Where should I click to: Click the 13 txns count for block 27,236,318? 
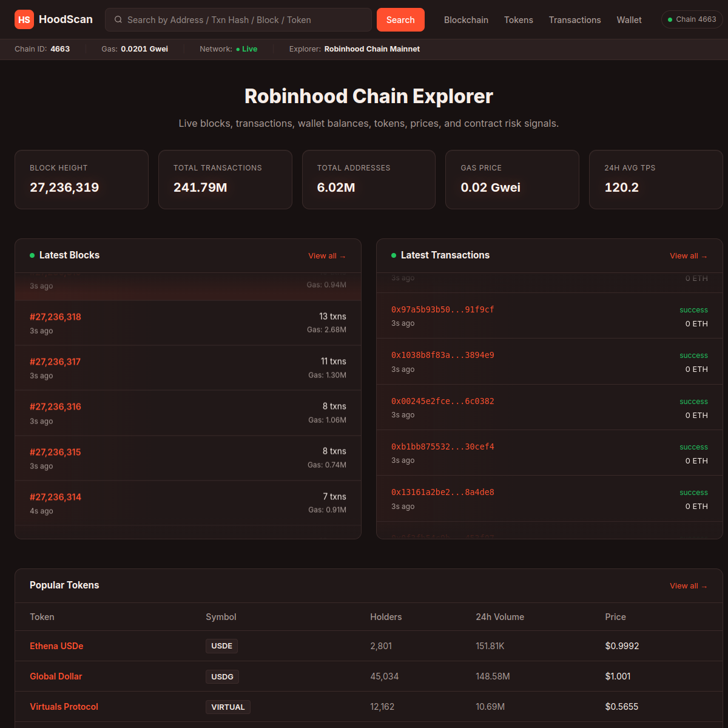tap(332, 316)
